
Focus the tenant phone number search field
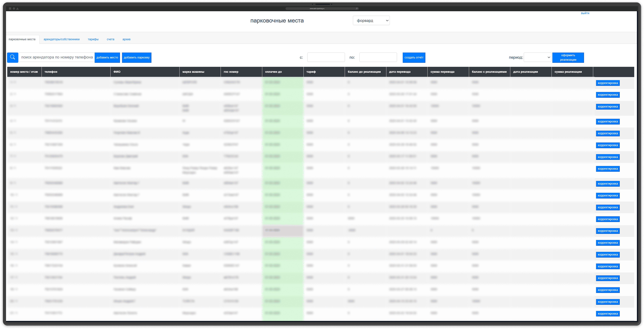[57, 57]
